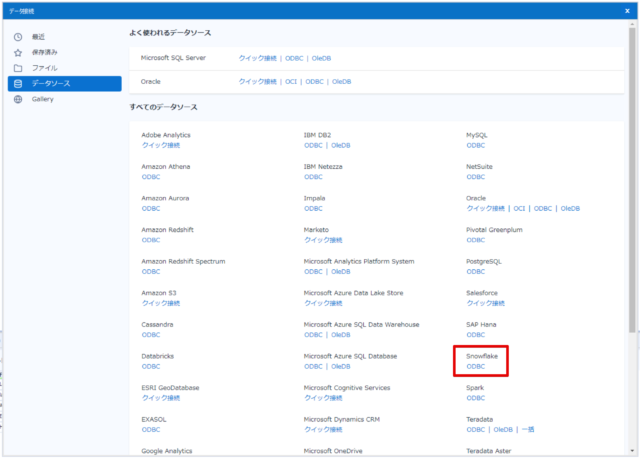Select OCI in lower Oracle entry
The width and height of the screenshot is (640, 458).
point(519,209)
